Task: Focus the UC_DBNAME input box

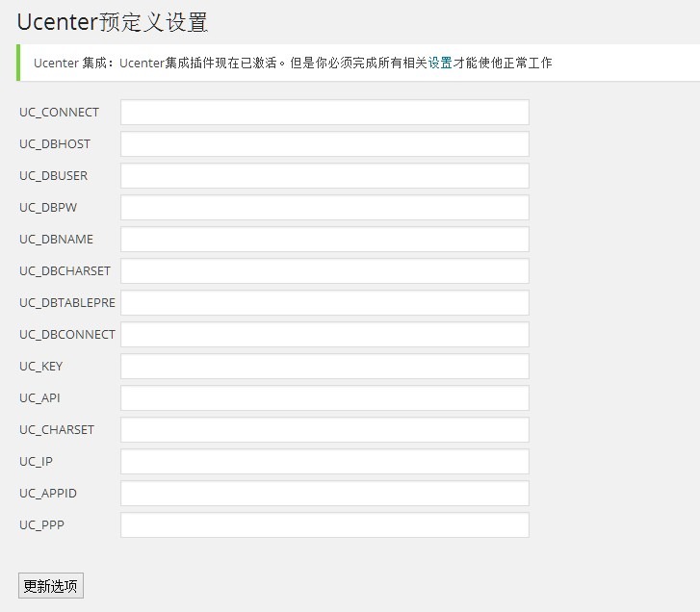Action: click(x=324, y=239)
